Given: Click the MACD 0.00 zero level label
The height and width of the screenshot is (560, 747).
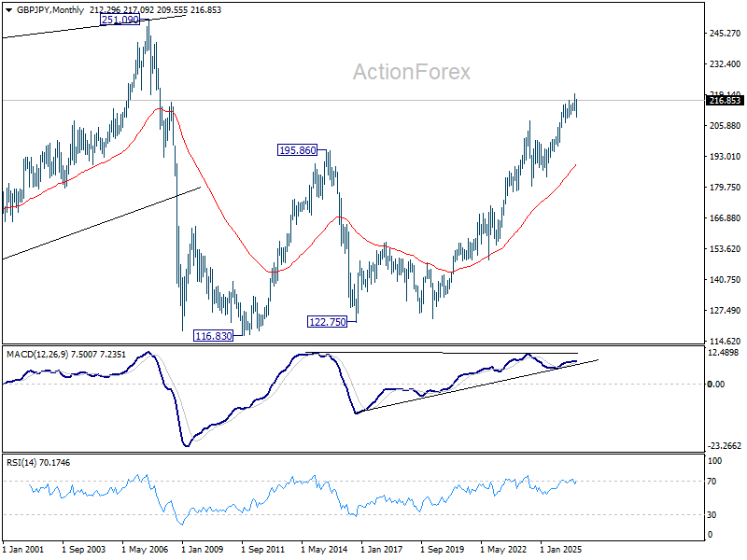Looking at the screenshot, I should click(716, 384).
